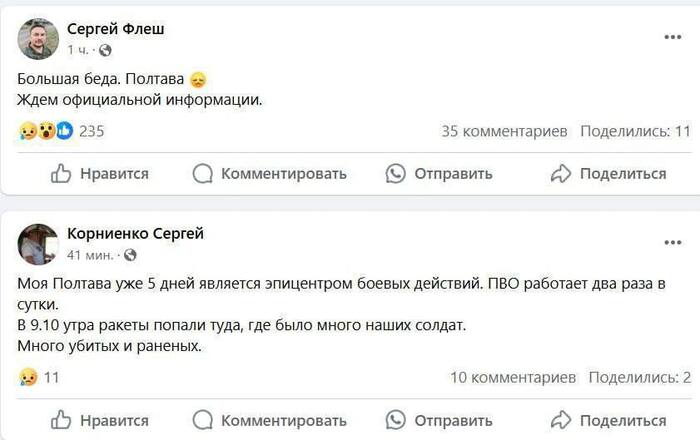Open Сергей Флеш profile picture
The width and height of the screenshot is (700, 440).
coord(39,38)
